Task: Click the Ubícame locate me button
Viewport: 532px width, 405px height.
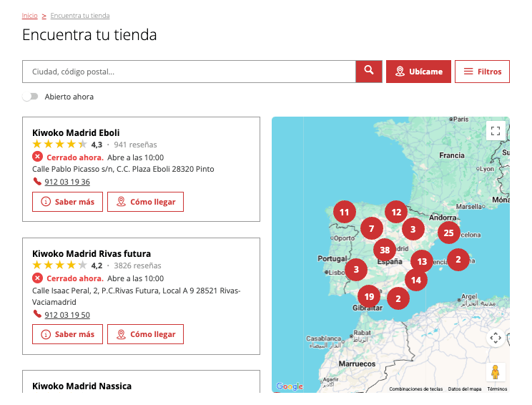Action: tap(418, 72)
